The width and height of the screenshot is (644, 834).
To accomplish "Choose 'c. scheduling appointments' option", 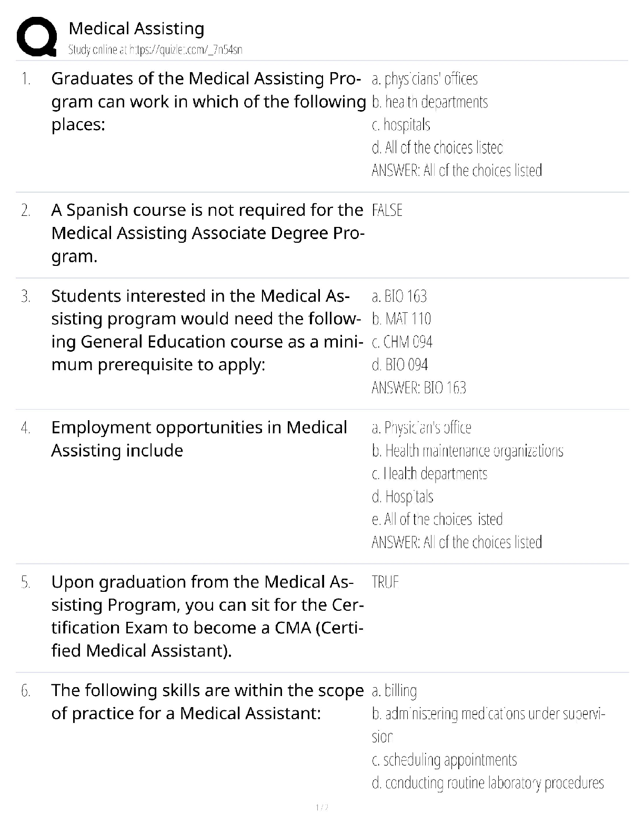I will point(444,760).
